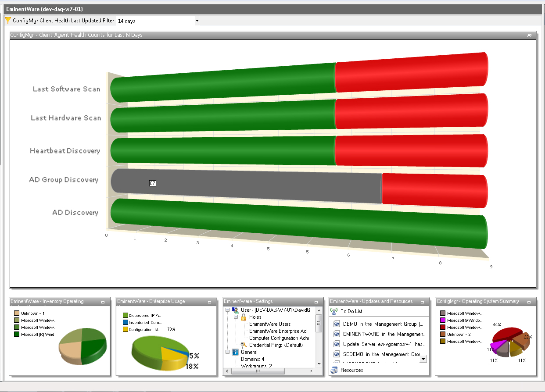This screenshot has width=545, height=392.
Task: Maximize the Enterprise Usage panel
Action: click(x=210, y=302)
